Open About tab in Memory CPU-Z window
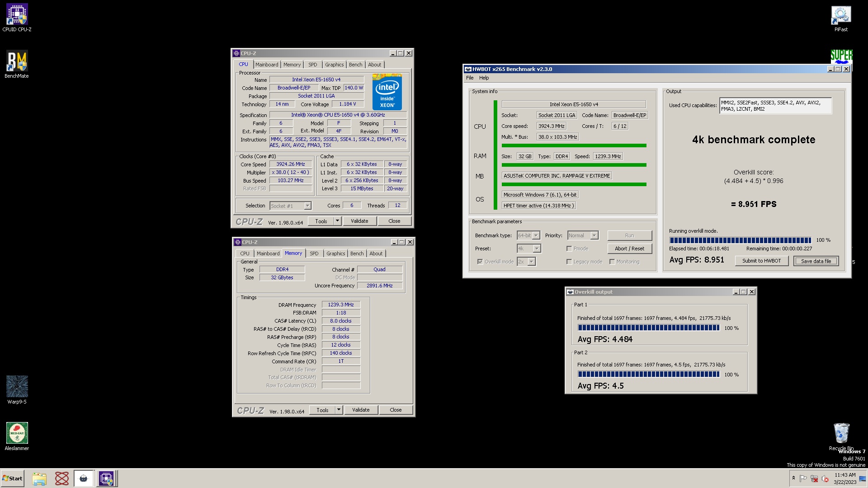The image size is (868, 488). 376,253
